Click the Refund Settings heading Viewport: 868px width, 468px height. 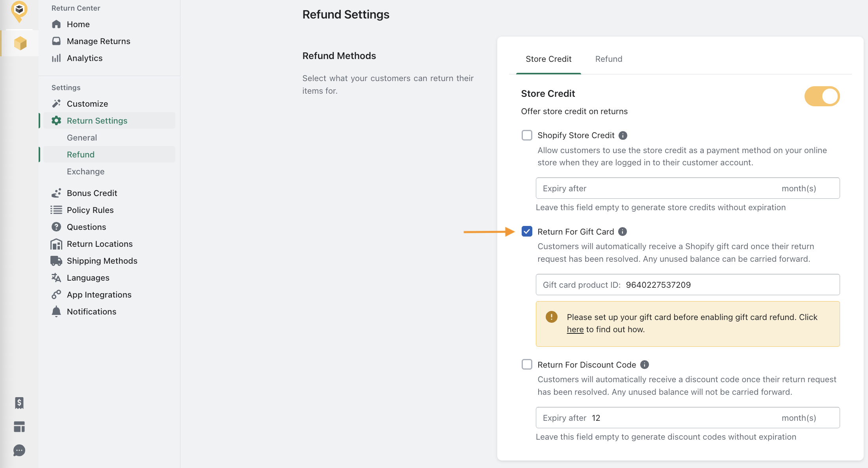(346, 15)
